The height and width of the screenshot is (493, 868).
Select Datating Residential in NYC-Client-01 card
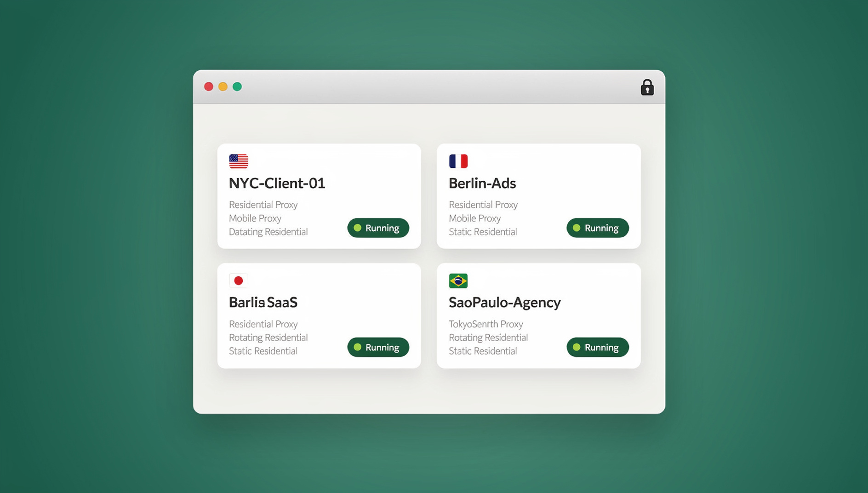coord(268,232)
